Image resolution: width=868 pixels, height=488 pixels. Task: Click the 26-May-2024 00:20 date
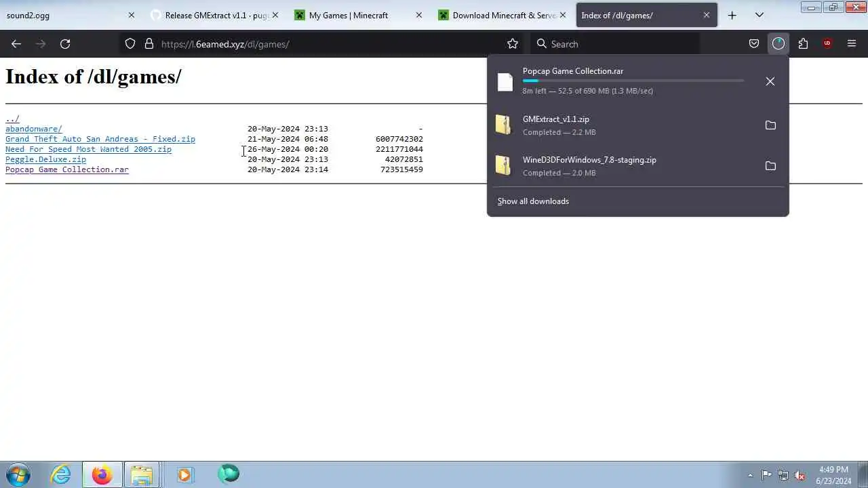point(288,149)
